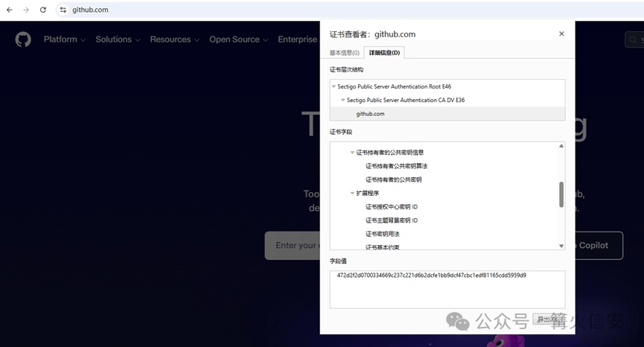Select the 证书持有者公共密钥算法 field
Screen dimensions: 644x347
[x=396, y=166]
